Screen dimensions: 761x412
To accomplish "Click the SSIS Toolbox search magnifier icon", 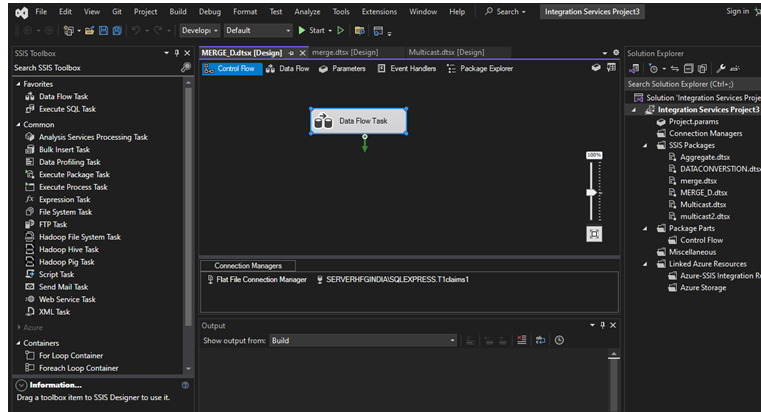I will 185,68.
